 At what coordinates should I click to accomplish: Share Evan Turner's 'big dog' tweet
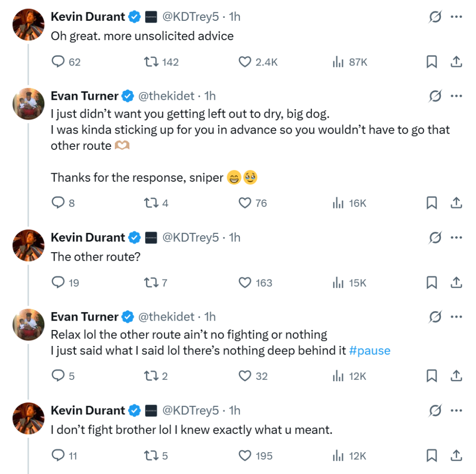click(456, 203)
